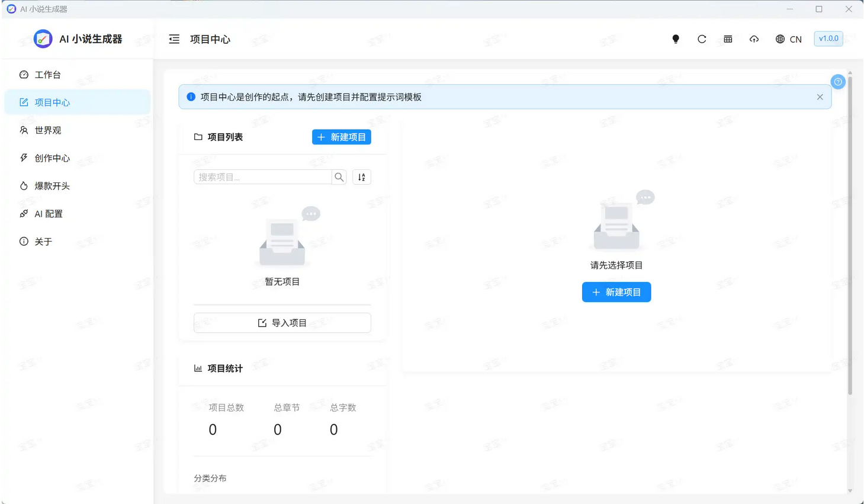Viewport: 864px width, 504px height.
Task: Click the blue help question-mark icon
Action: point(838,82)
